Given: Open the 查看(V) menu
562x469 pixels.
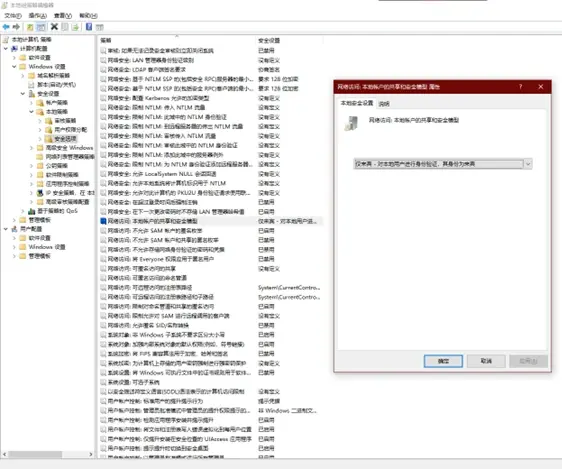Looking at the screenshot, I should click(x=63, y=16).
